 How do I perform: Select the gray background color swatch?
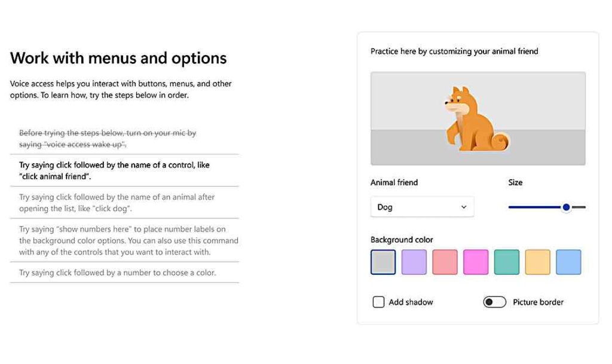pyautogui.click(x=383, y=262)
